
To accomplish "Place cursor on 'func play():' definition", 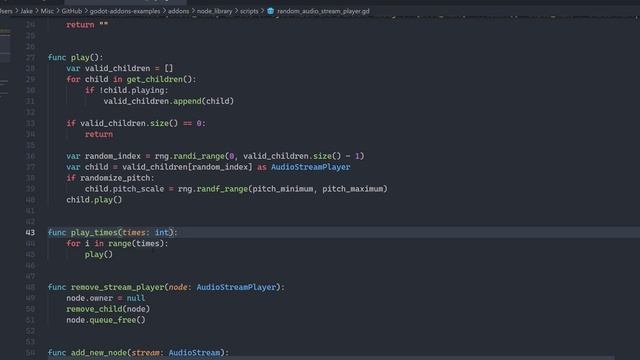I will pos(76,57).
